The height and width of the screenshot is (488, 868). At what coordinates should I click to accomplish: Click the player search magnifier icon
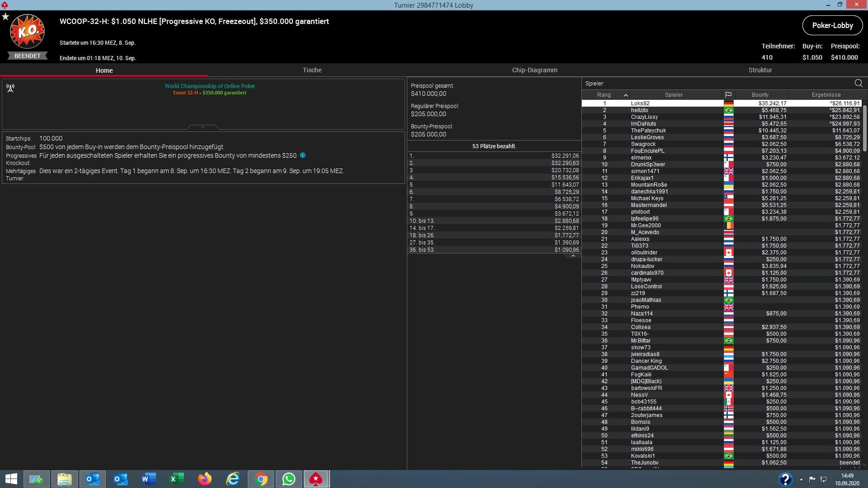click(x=858, y=83)
